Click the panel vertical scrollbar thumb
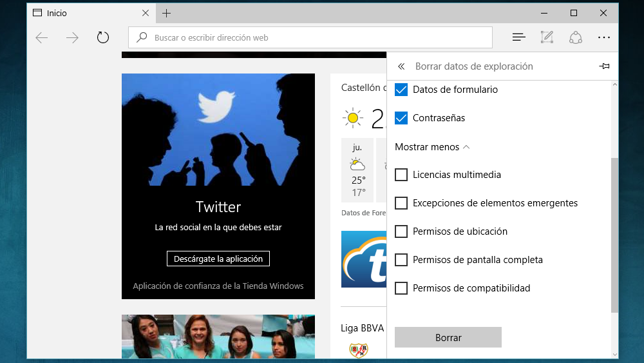 tap(614, 235)
